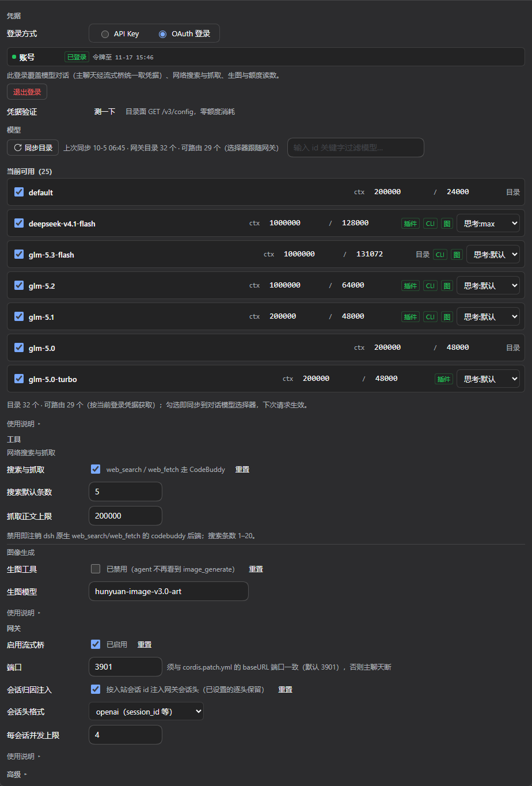Toggle the glm-5.2 model checkbox
532x786 pixels.
click(19, 285)
